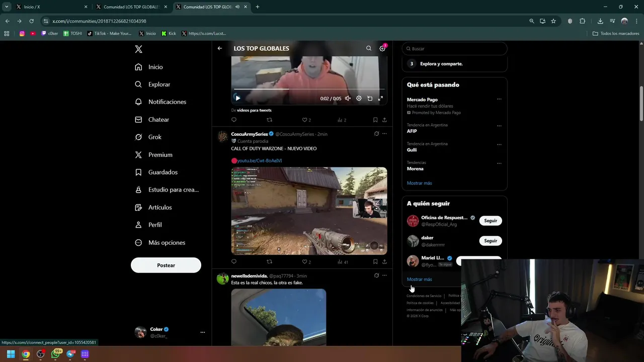This screenshot has width=644, height=362.
Task: Open newellsdemivida. profile
Action: pyautogui.click(x=249, y=276)
